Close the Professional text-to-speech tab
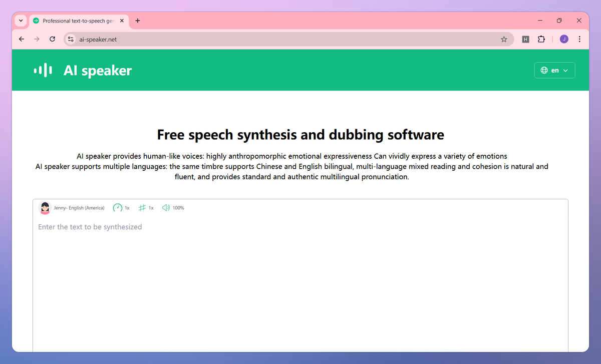The image size is (601, 364). 122,21
